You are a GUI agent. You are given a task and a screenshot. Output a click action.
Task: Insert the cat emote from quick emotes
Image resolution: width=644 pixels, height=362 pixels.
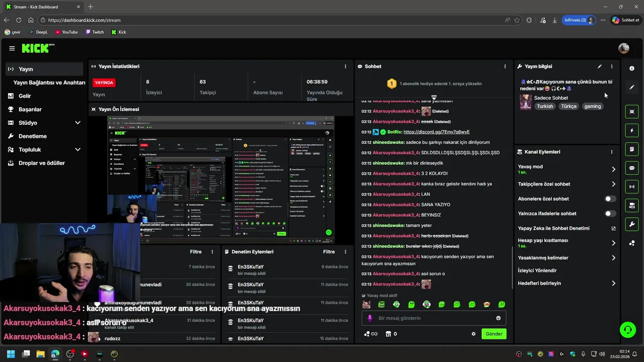(x=366, y=304)
